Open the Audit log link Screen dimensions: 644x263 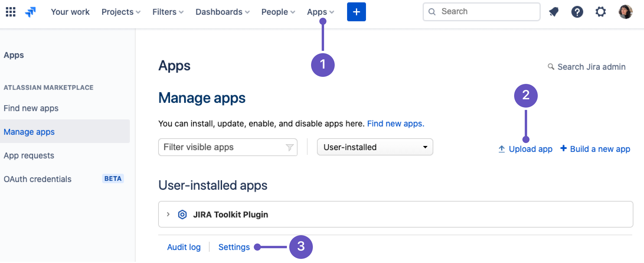coord(184,247)
